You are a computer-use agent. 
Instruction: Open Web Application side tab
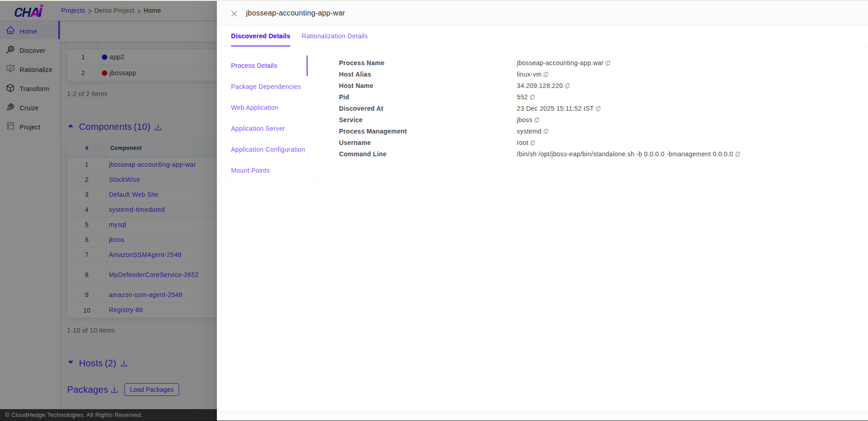click(x=254, y=108)
